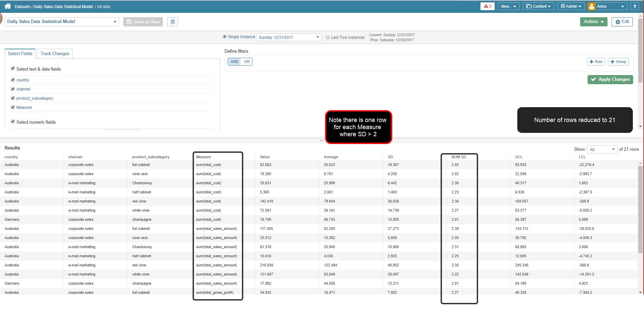Open the green Actions button
The image size is (644, 310).
coord(593,22)
